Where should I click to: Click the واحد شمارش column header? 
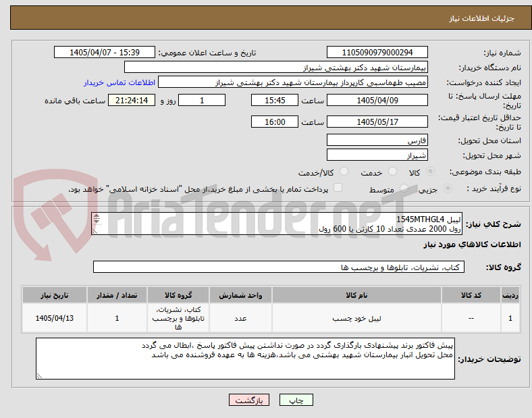(x=240, y=295)
